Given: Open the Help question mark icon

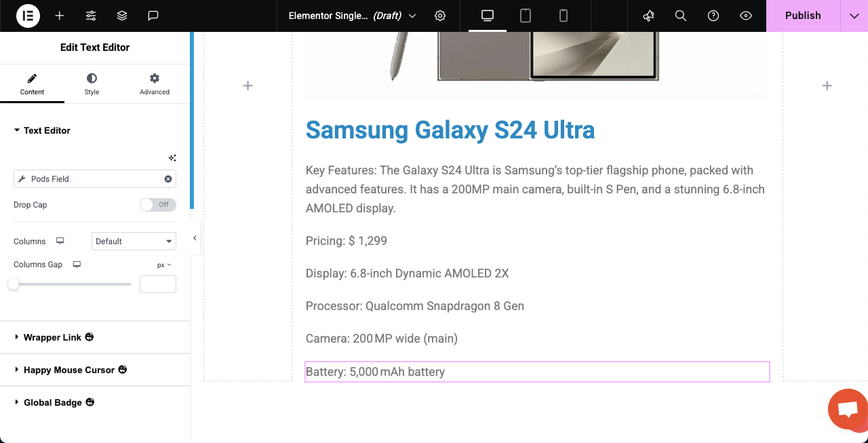Looking at the screenshot, I should (713, 16).
